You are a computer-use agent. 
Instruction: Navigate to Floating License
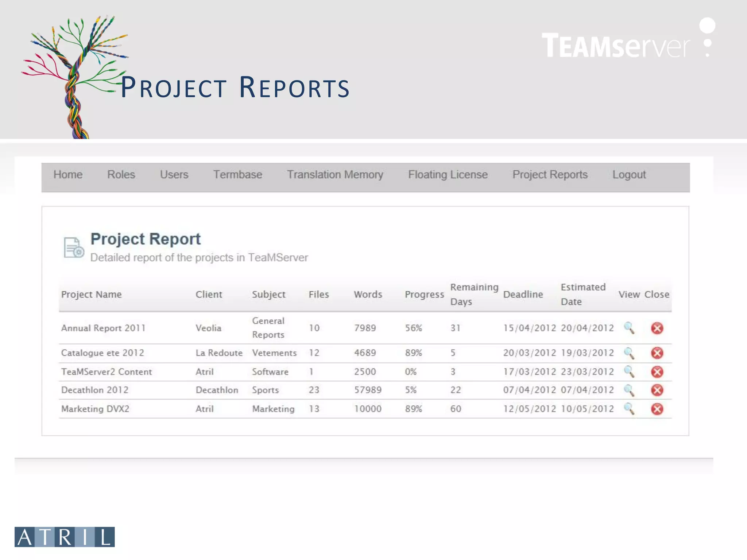coord(448,175)
